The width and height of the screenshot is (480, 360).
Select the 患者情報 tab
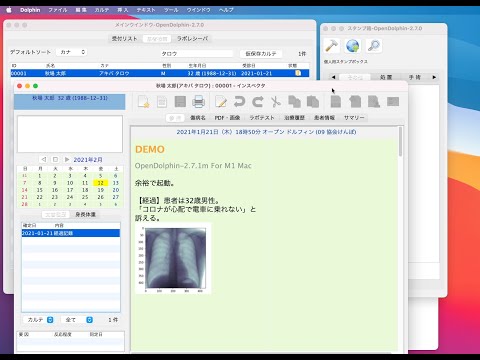tap(324, 118)
